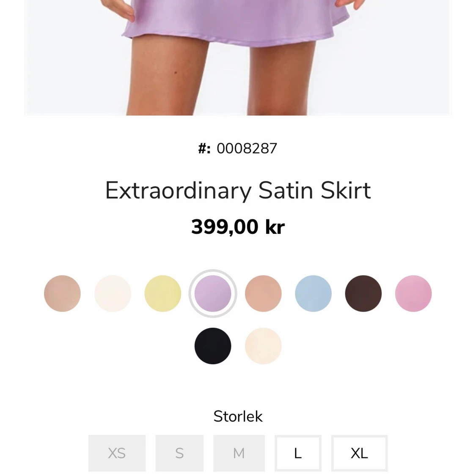The width and height of the screenshot is (476, 476).
Task: Choose the pink color swatch
Action: click(x=413, y=293)
